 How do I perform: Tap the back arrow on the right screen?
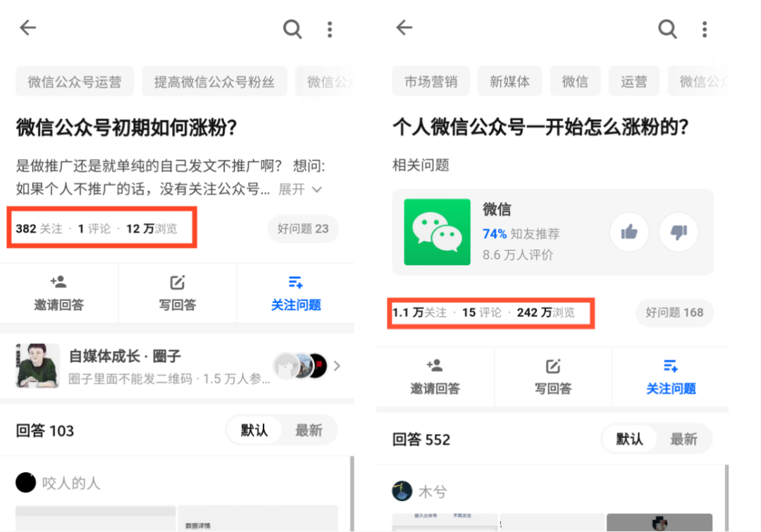pyautogui.click(x=402, y=27)
